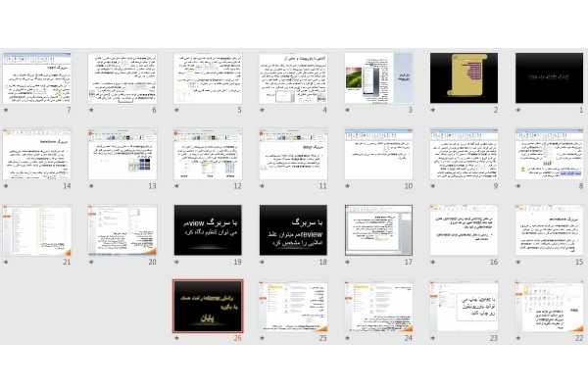Select slide 2 with the gold scroll graphic
Image resolution: width=588 pixels, height=392 pixels.
pyautogui.click(x=464, y=77)
